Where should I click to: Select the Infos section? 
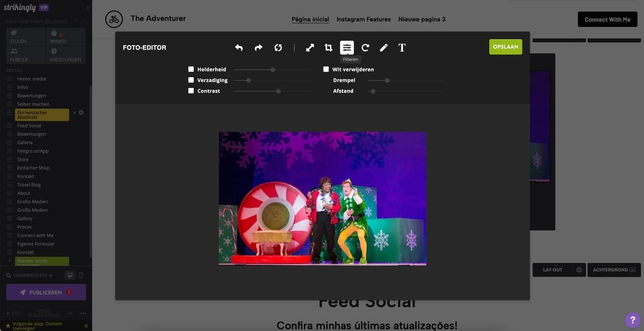coord(23,87)
